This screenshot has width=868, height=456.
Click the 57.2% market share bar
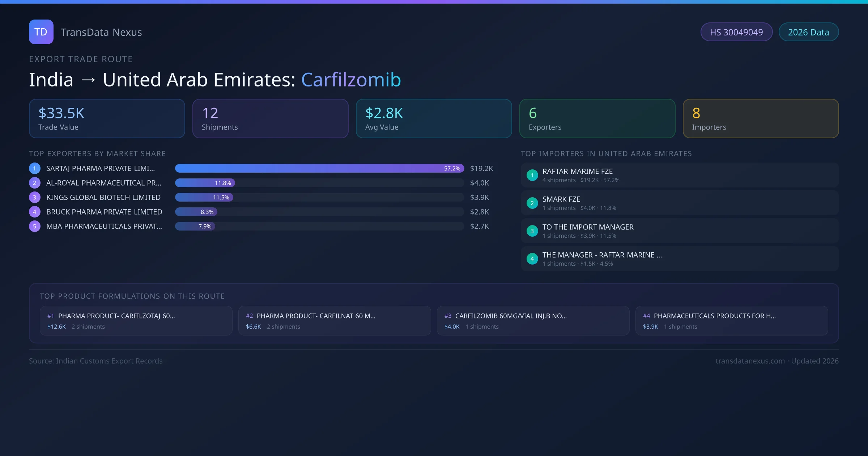[319, 168]
